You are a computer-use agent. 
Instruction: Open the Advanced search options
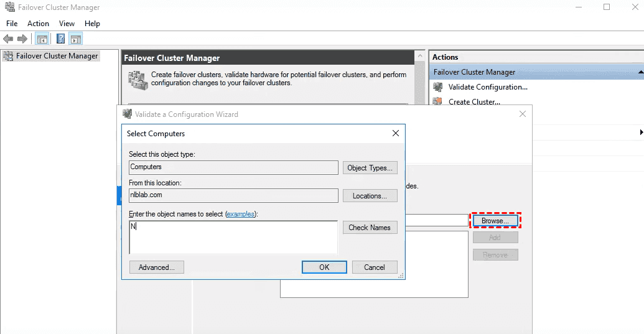click(x=156, y=267)
